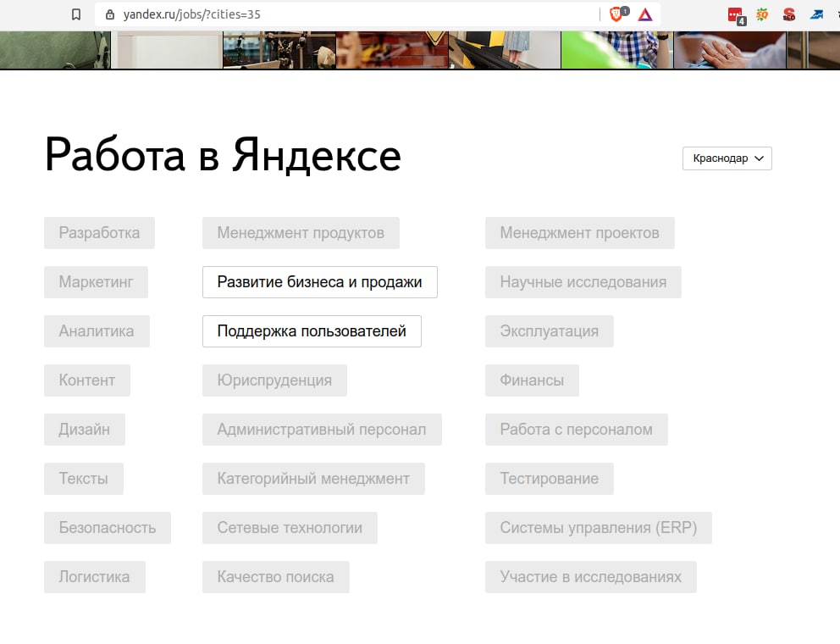Click the banner photo of hand on surface
Image resolution: width=840 pixels, height=644 pixels.
pos(730,50)
